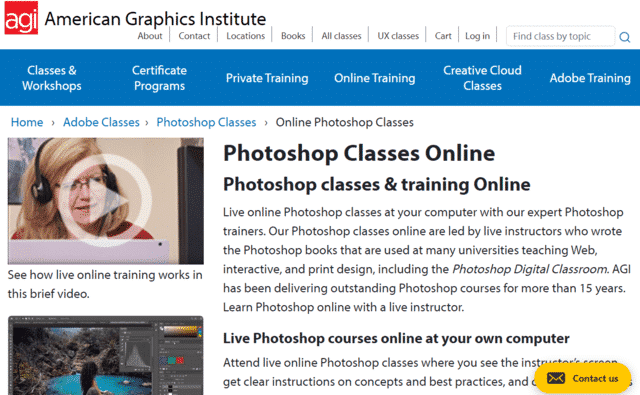640x395 pixels.
Task: Click the Contact us envelope icon
Action: point(556,378)
